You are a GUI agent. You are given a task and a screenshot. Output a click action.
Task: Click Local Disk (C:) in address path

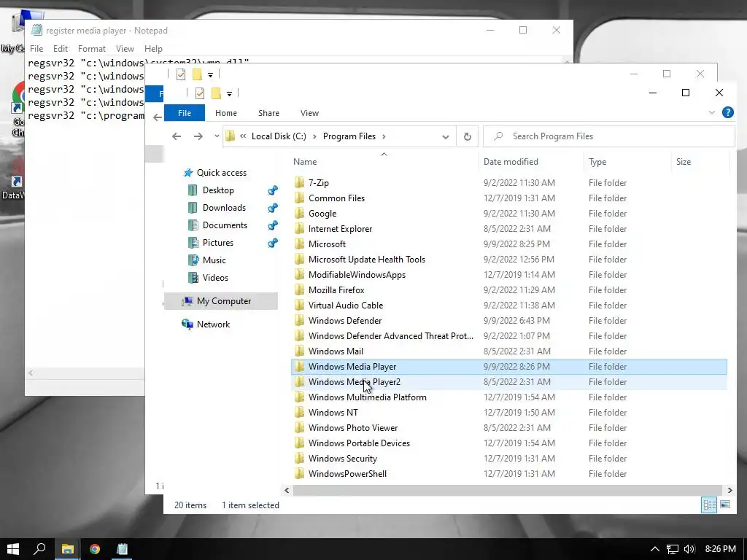tap(279, 136)
